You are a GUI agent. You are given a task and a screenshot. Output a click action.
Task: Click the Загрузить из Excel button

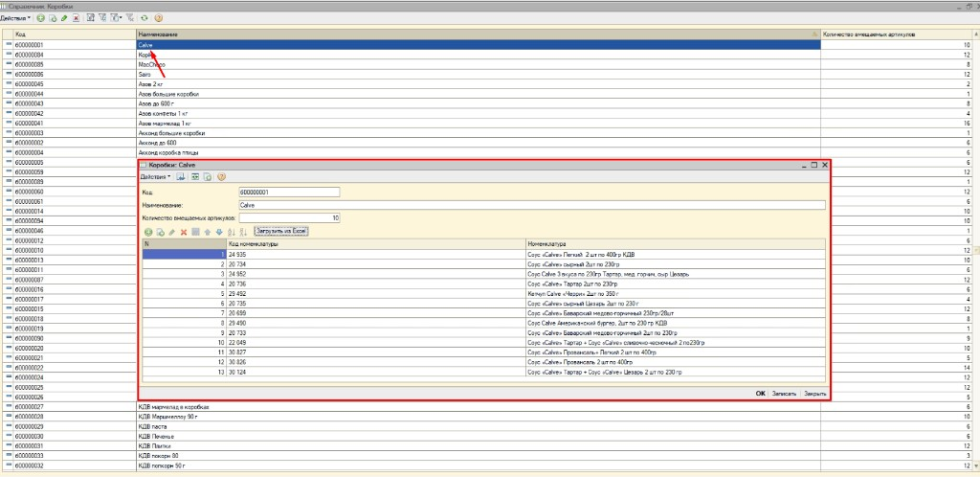click(281, 232)
